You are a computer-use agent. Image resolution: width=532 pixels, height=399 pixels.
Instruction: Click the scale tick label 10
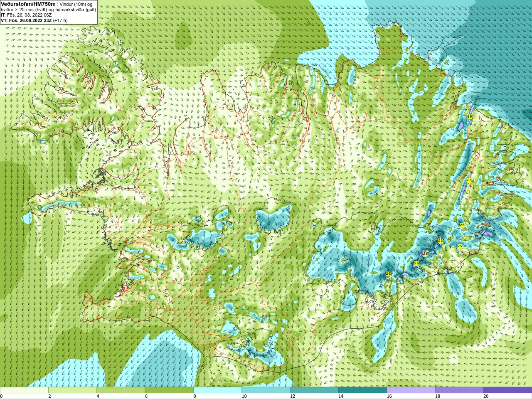pyautogui.click(x=244, y=396)
